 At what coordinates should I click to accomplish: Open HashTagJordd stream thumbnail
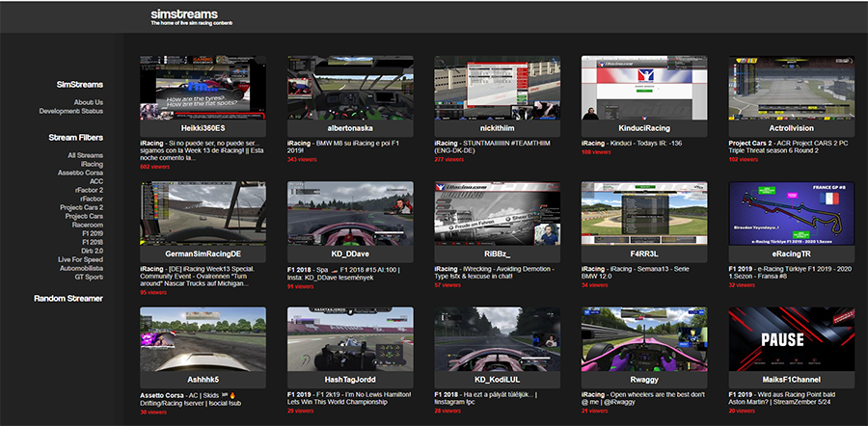pos(350,339)
